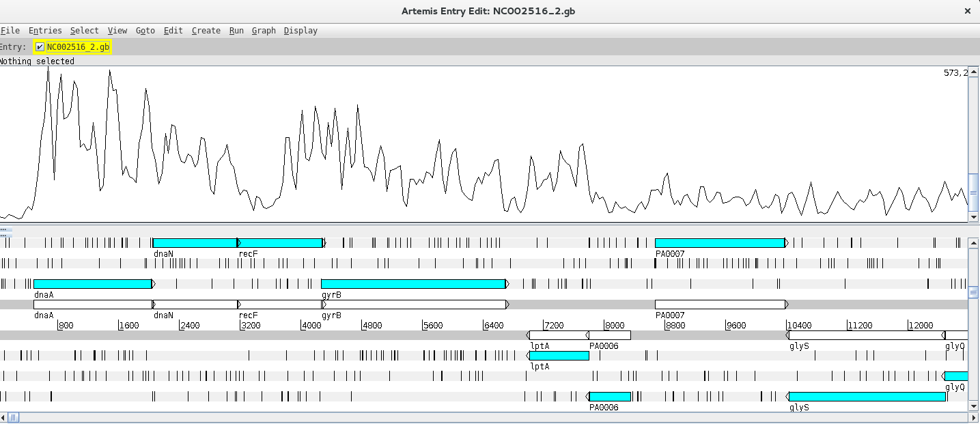Select the cyan dnaN CDS feature
The image size is (980, 424).
[x=195, y=243]
